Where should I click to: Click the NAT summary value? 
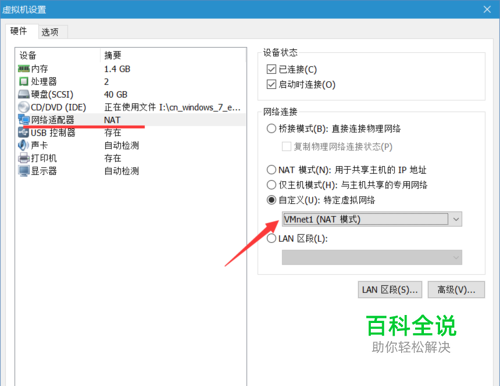pos(112,120)
